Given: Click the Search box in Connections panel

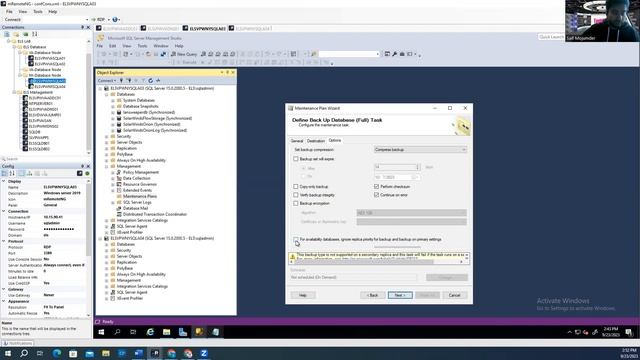Looking at the screenshot, I should [x=46, y=159].
